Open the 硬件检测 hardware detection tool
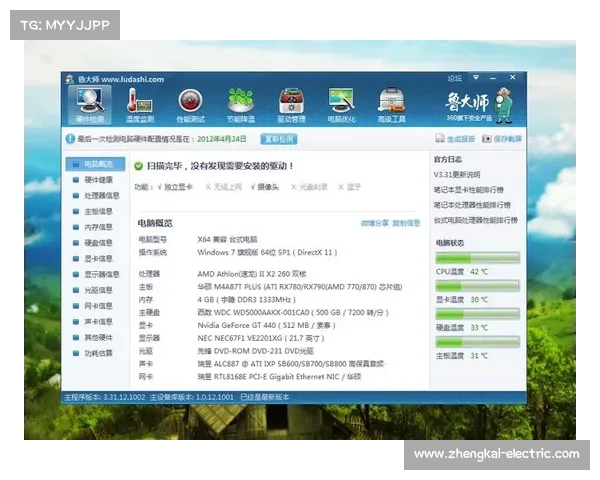The width and height of the screenshot is (600, 480). [90, 104]
